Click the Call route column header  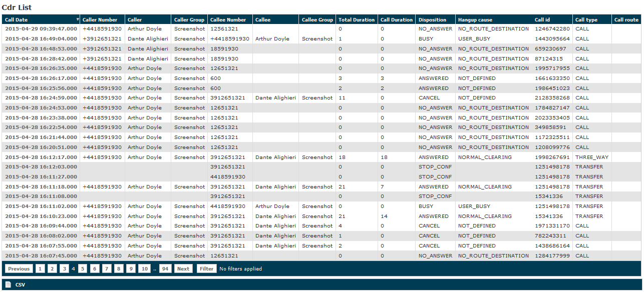coord(626,19)
